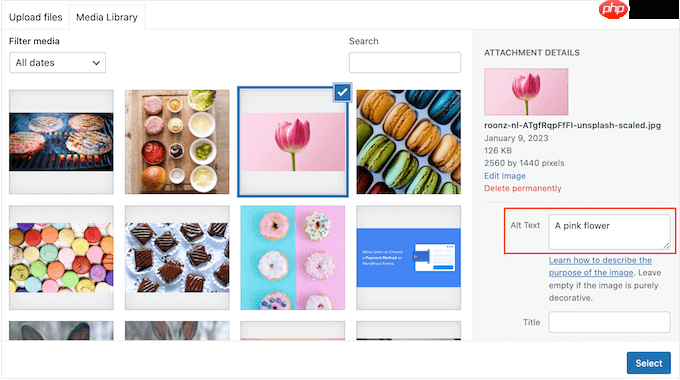The height and width of the screenshot is (380, 680).
Task: Select the burger ingredients board thumbnail
Action: coord(177,142)
